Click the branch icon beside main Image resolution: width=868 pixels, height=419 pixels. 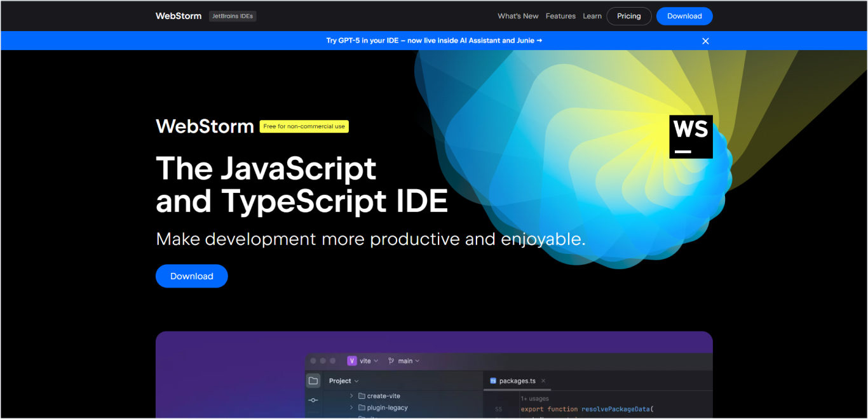[x=391, y=361]
